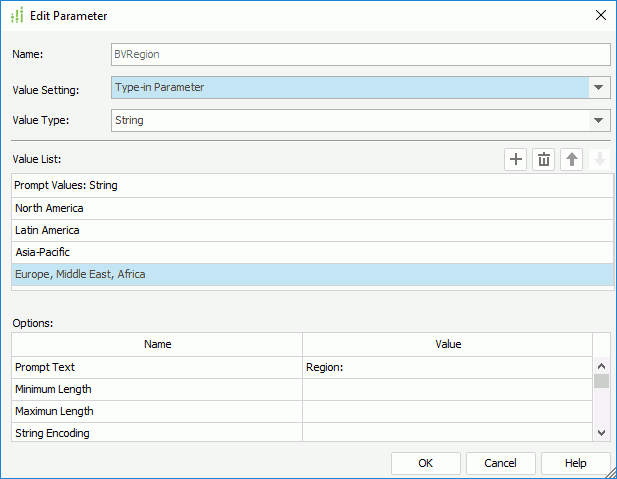
Task: Click the Cancel button
Action: tap(500, 463)
